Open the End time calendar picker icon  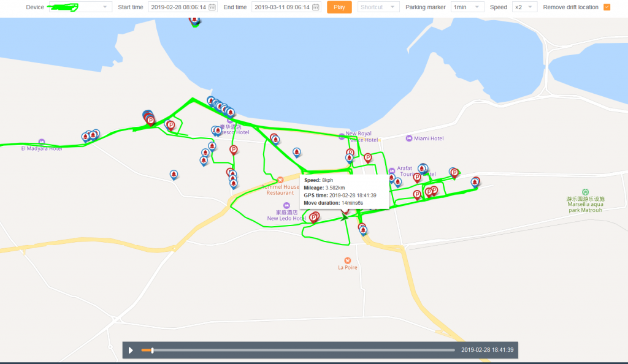316,7
